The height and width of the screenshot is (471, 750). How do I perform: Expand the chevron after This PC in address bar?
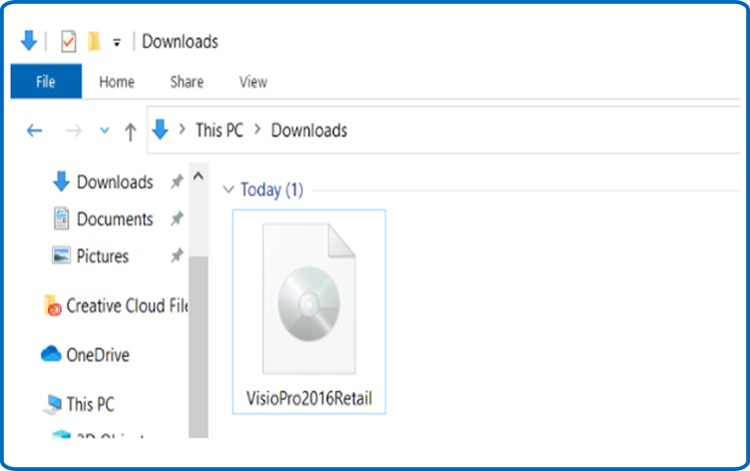tap(258, 129)
